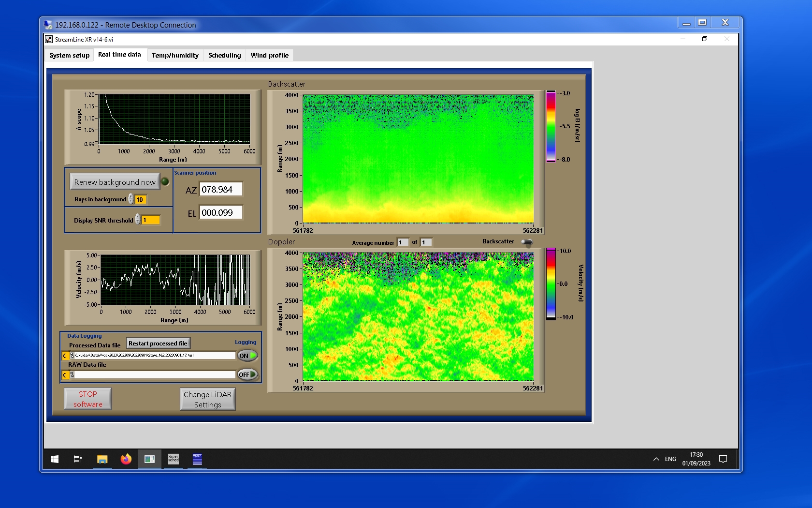Toggle processed data Logging ON switch
Viewport: 812px width, 508px height.
point(247,356)
